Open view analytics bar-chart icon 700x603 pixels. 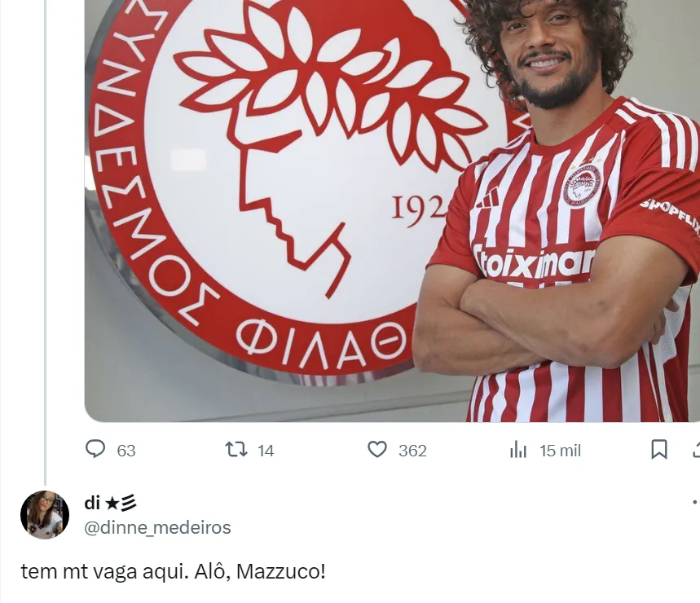(x=518, y=450)
